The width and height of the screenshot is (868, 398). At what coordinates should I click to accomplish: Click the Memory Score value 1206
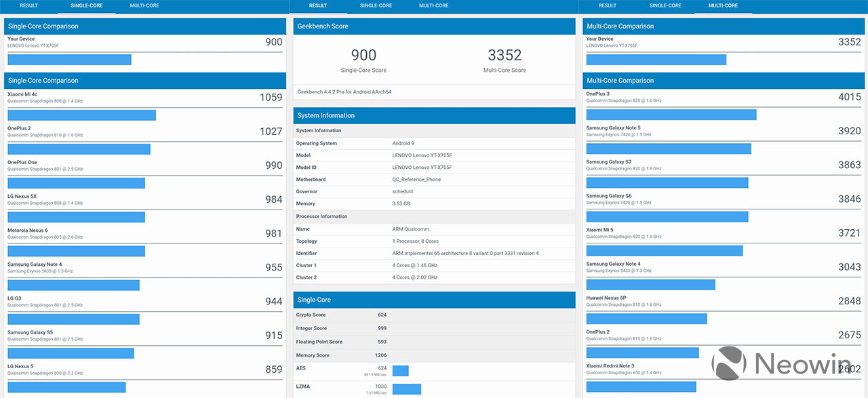pos(381,355)
